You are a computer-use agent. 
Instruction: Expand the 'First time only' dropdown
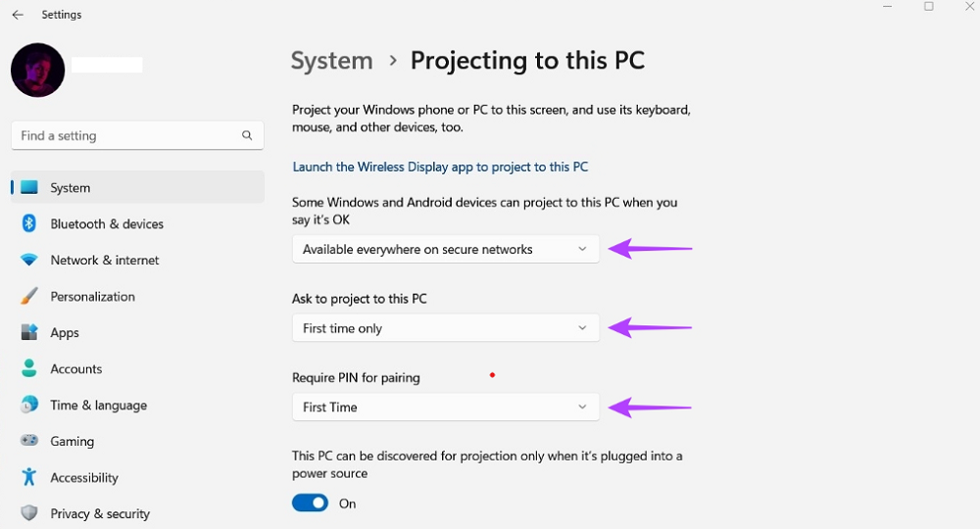[445, 328]
